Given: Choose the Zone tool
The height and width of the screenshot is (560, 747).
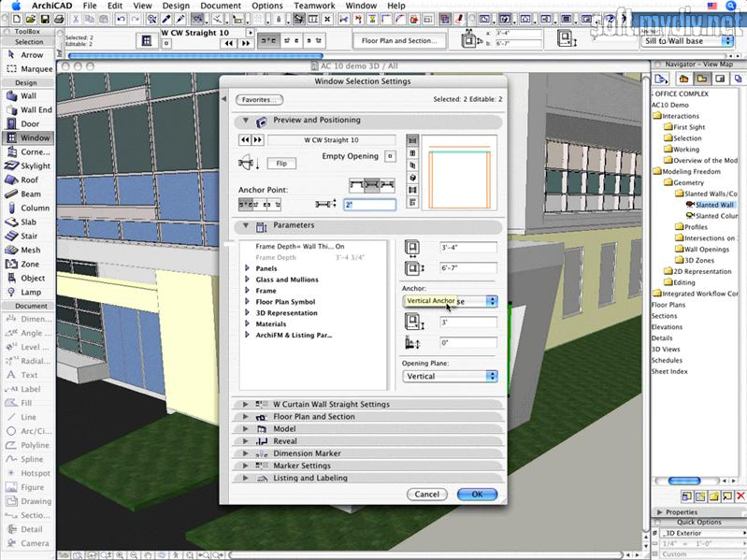Looking at the screenshot, I should pos(27,264).
